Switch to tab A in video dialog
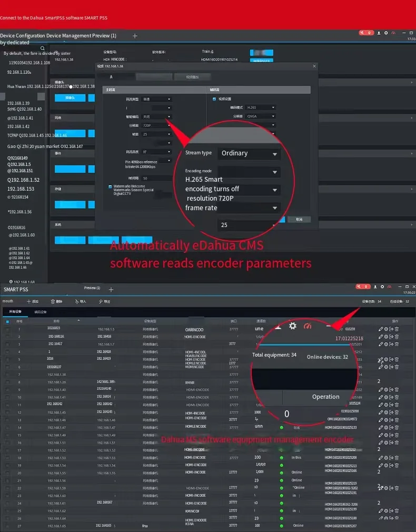The height and width of the screenshot is (532, 416). tap(116, 77)
